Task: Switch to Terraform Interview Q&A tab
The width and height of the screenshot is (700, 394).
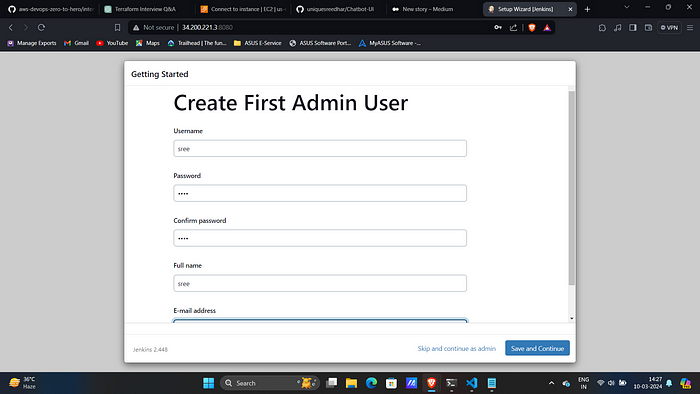Action: pos(145,9)
